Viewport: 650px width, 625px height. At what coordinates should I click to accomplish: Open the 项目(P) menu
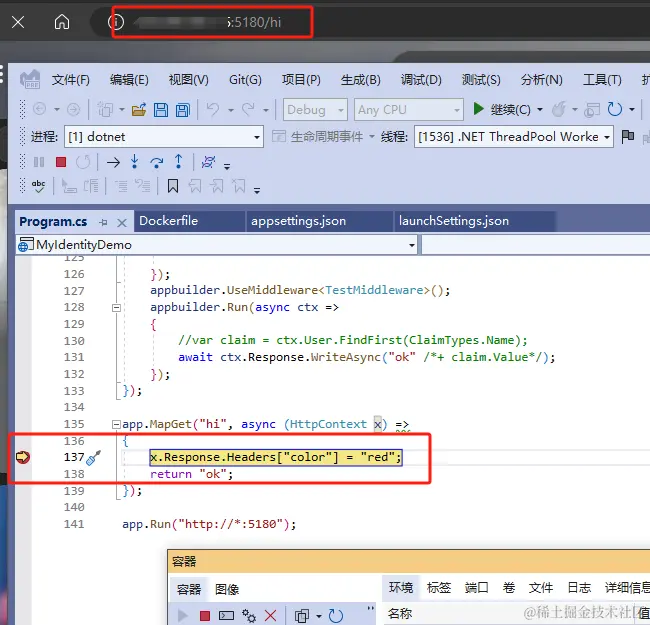[x=301, y=80]
